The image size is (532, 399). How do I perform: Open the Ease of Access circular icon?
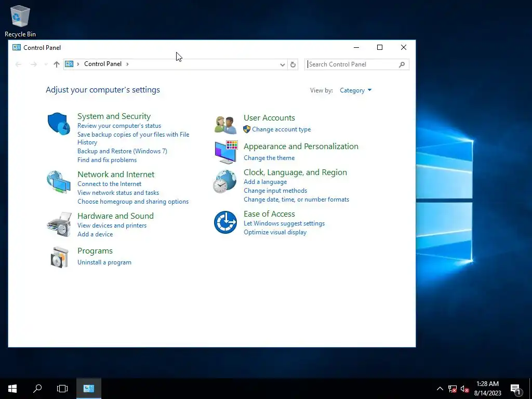point(225,222)
